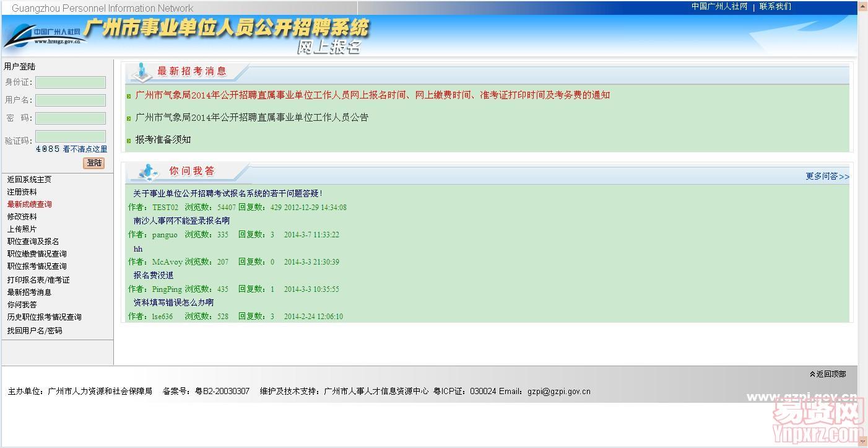
Task: Click 更多问答>> link
Action: [x=828, y=177]
